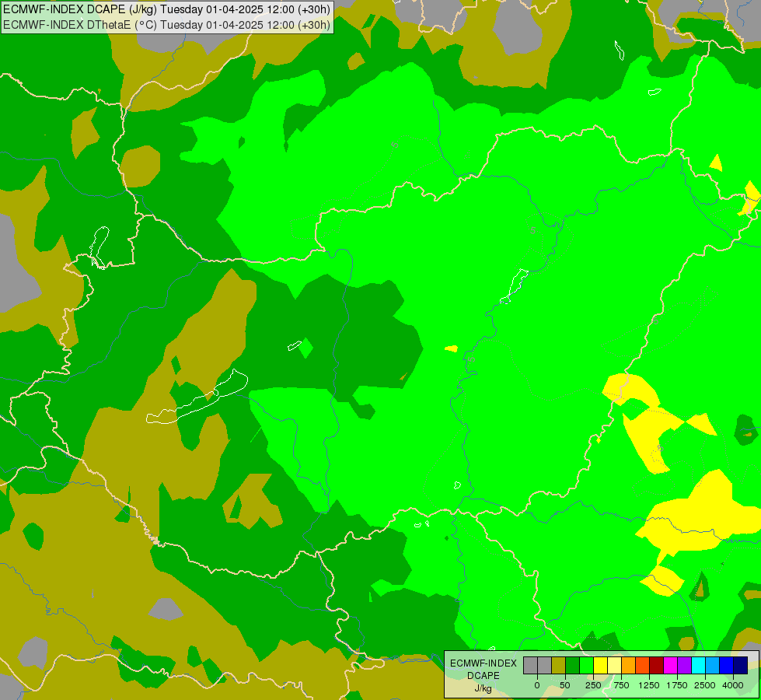This screenshot has width=761, height=700.
Task: Click the legend scale value 750
Action: pos(621,685)
